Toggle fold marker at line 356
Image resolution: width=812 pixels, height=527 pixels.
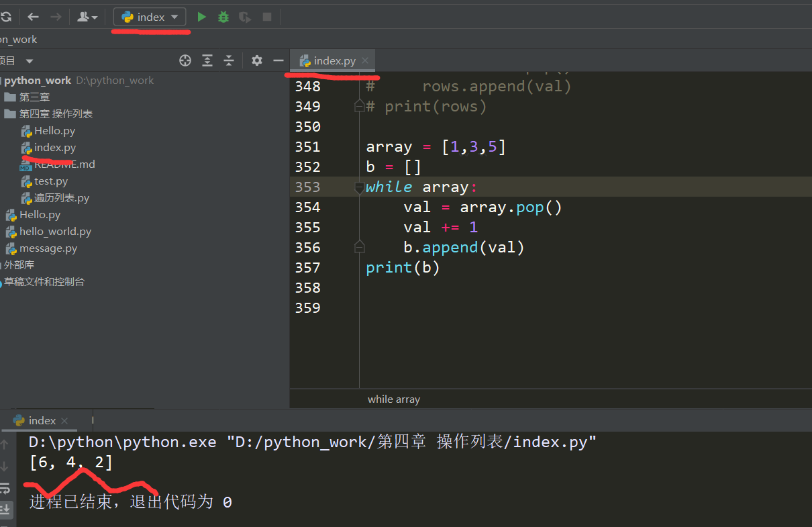(x=359, y=246)
